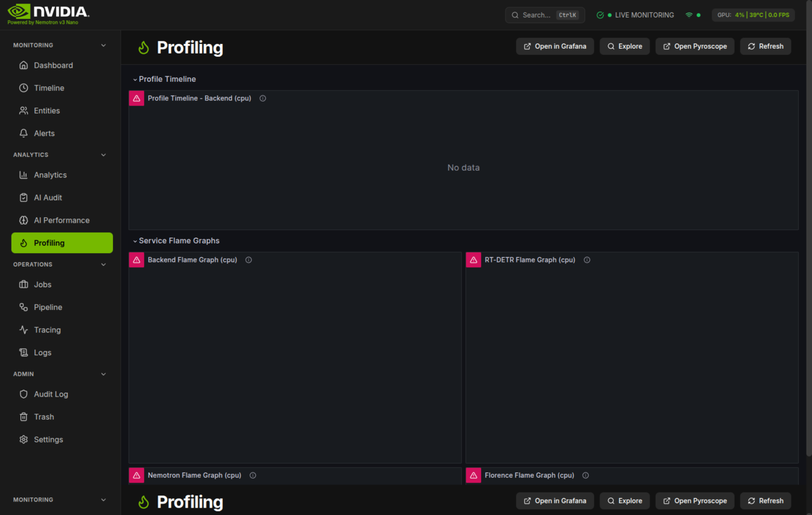Viewport: 812px width, 515px height.
Task: Collapse the Profile Timeline section
Action: point(134,79)
